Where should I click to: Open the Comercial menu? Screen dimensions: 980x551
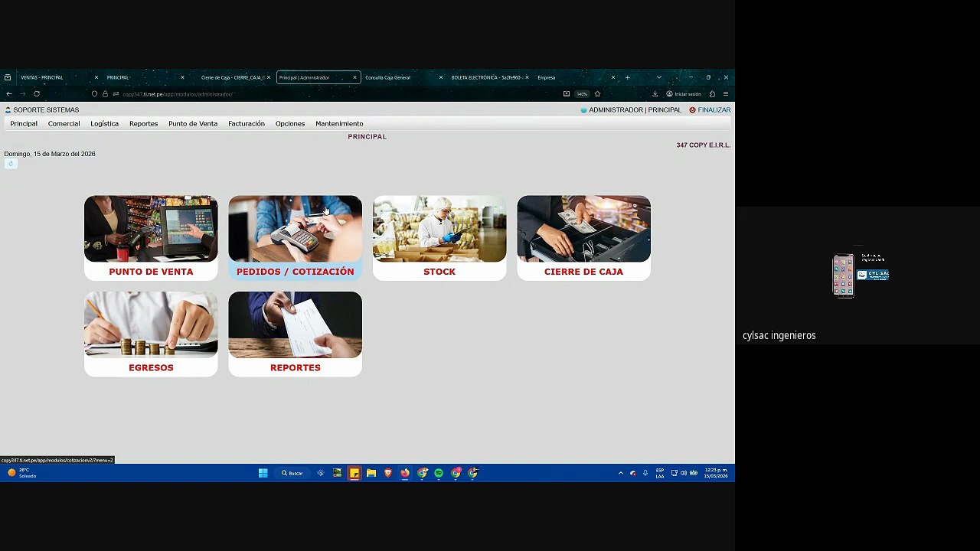point(64,124)
